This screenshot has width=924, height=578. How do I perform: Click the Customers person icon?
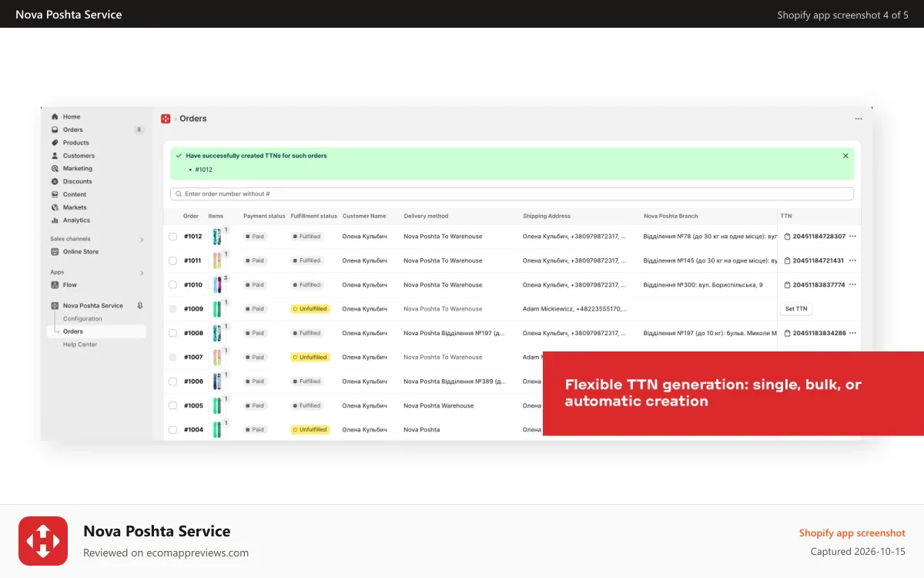[55, 156]
